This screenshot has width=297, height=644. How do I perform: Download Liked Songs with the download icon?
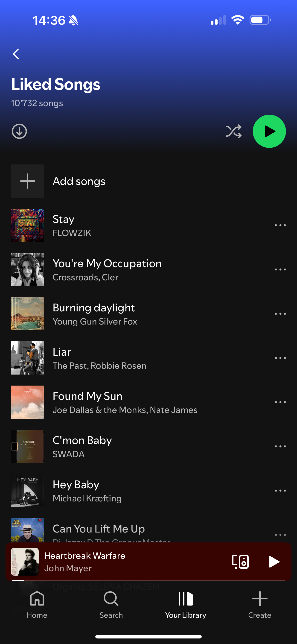pos(19,131)
